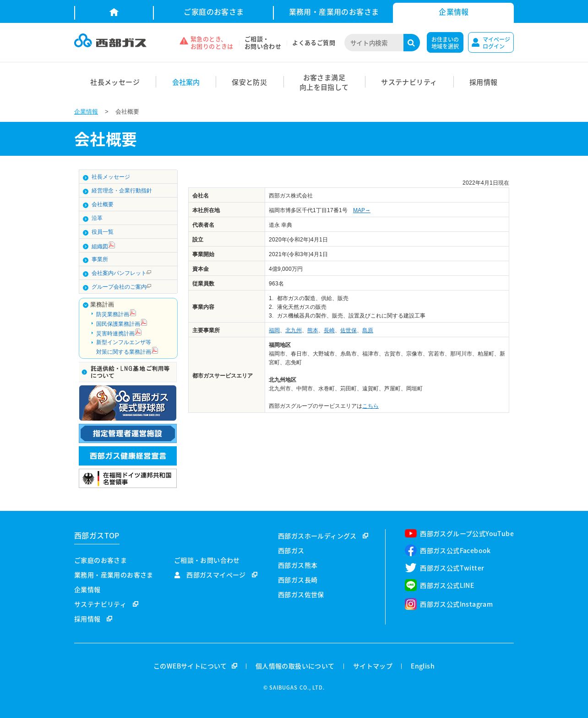Click the こちら service area link
The width and height of the screenshot is (588, 718).
pos(370,406)
